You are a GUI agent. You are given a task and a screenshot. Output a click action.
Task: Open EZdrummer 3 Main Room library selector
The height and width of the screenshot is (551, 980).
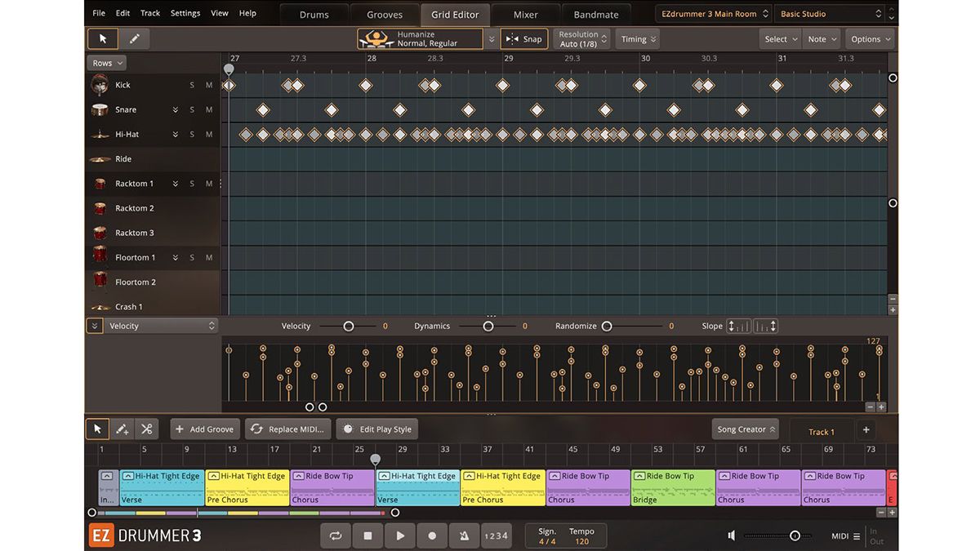point(713,14)
